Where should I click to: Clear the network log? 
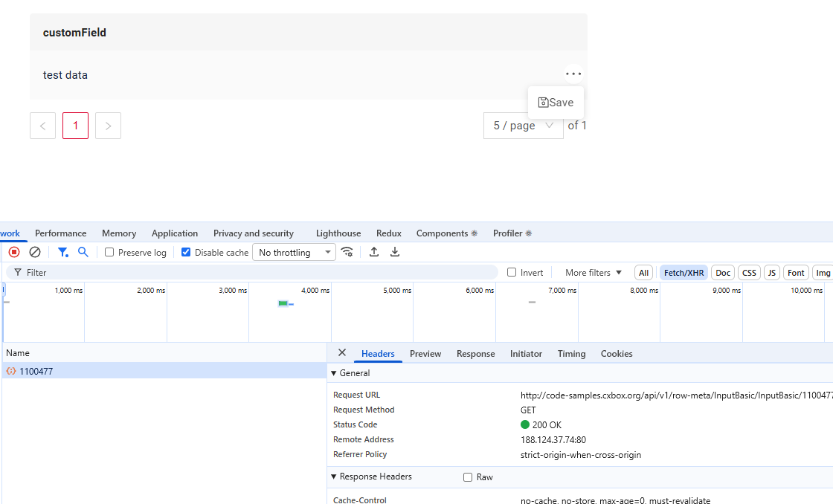point(35,252)
